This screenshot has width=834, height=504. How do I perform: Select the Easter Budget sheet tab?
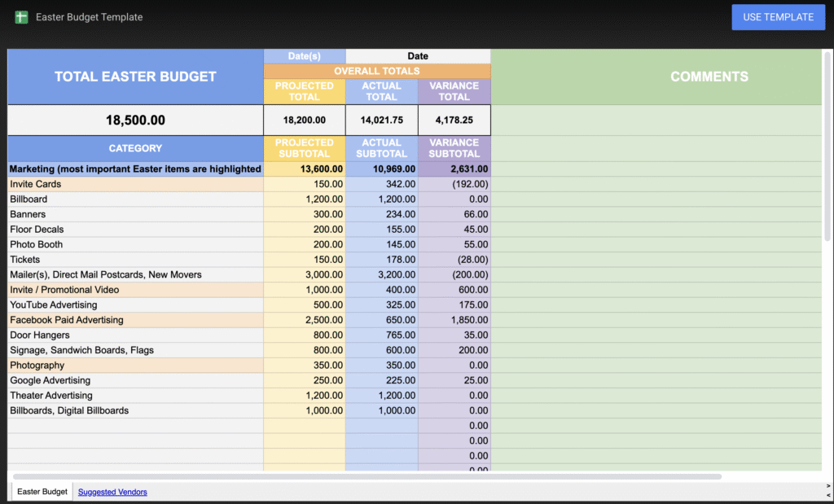coord(42,492)
